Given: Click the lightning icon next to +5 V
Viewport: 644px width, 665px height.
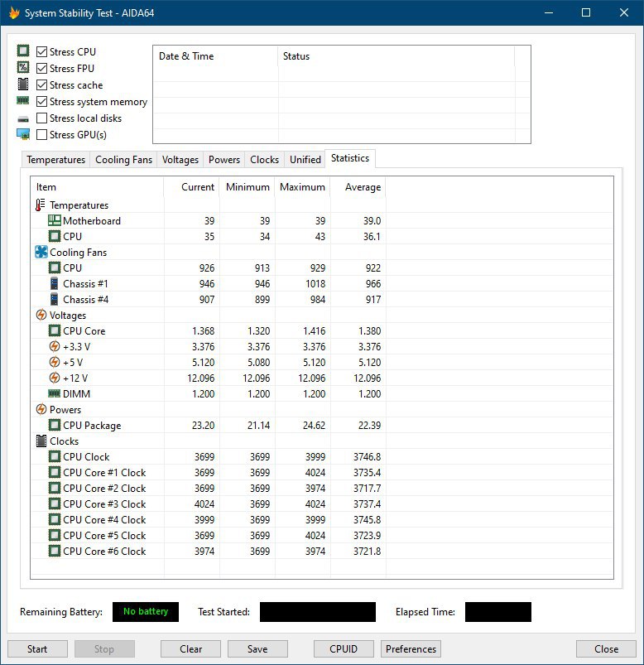Looking at the screenshot, I should (x=55, y=362).
